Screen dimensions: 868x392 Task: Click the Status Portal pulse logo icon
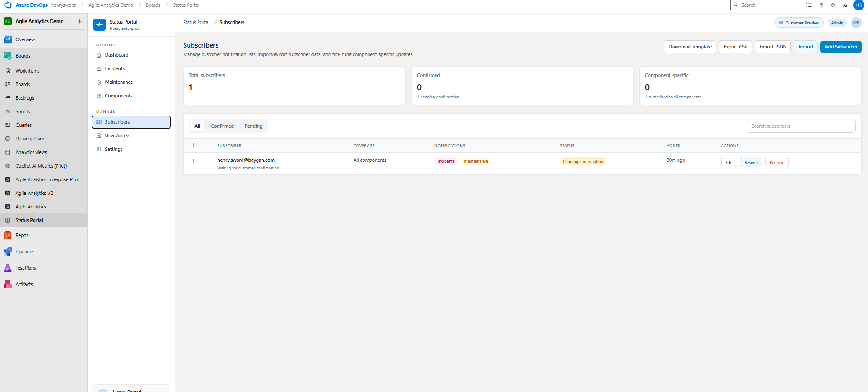click(99, 24)
